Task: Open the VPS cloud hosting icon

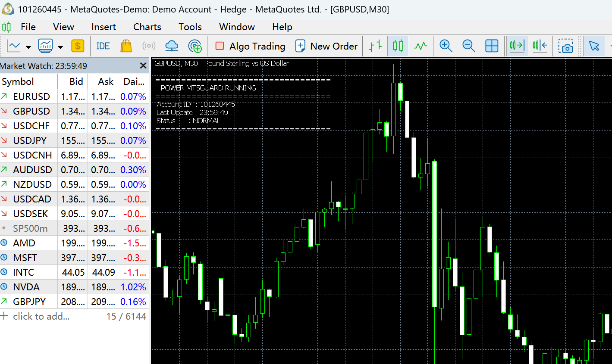Action: (172, 46)
